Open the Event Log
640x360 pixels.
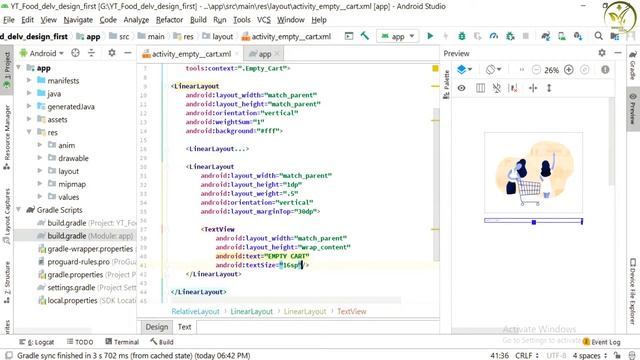pos(602,342)
